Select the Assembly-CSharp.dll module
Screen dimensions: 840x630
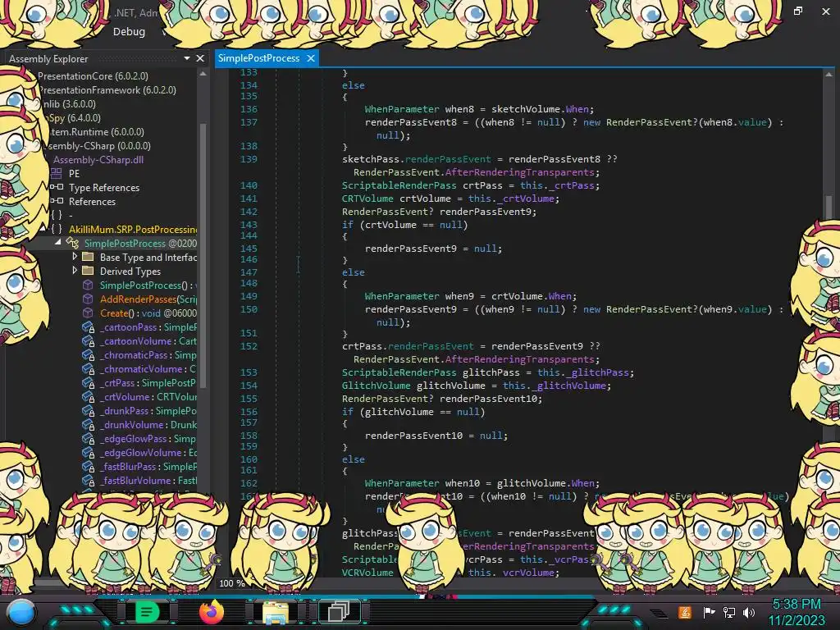coord(98,160)
